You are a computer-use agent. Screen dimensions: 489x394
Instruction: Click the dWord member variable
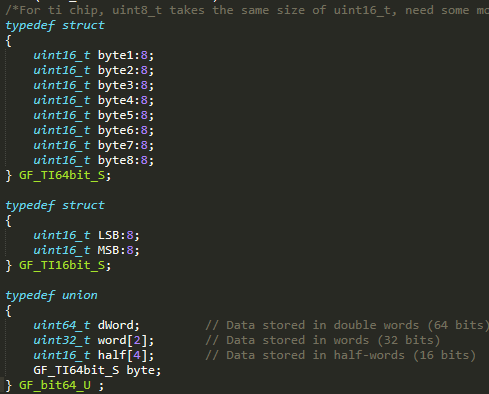(x=115, y=325)
